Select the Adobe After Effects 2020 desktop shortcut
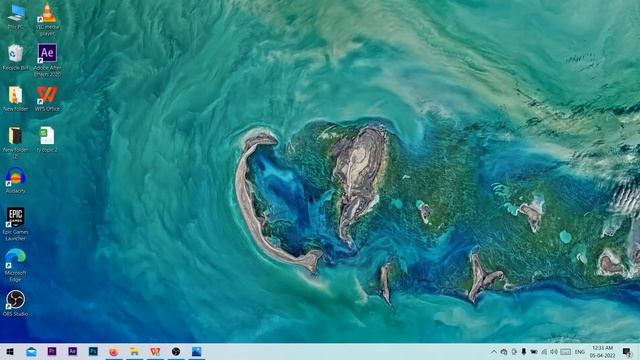Viewport: 640px width, 360px height. pos(47,60)
